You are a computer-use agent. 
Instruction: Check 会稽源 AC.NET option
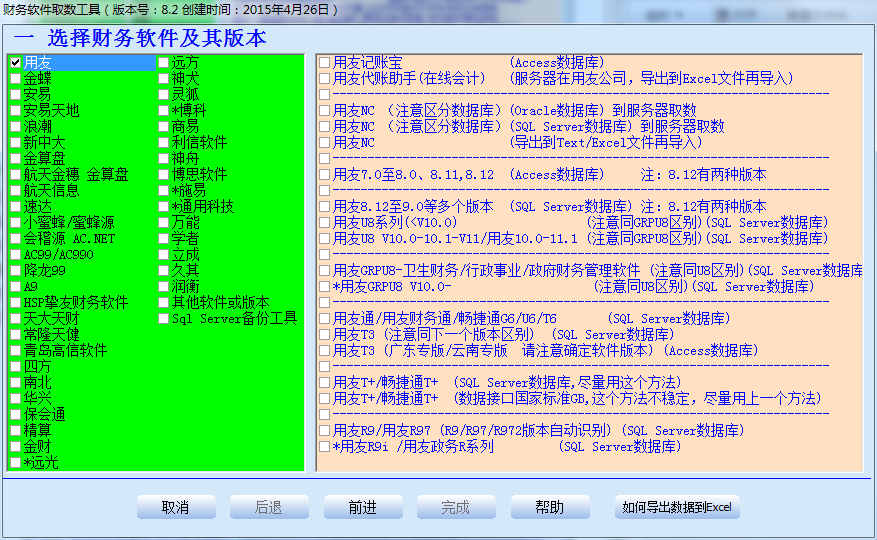pos(16,239)
